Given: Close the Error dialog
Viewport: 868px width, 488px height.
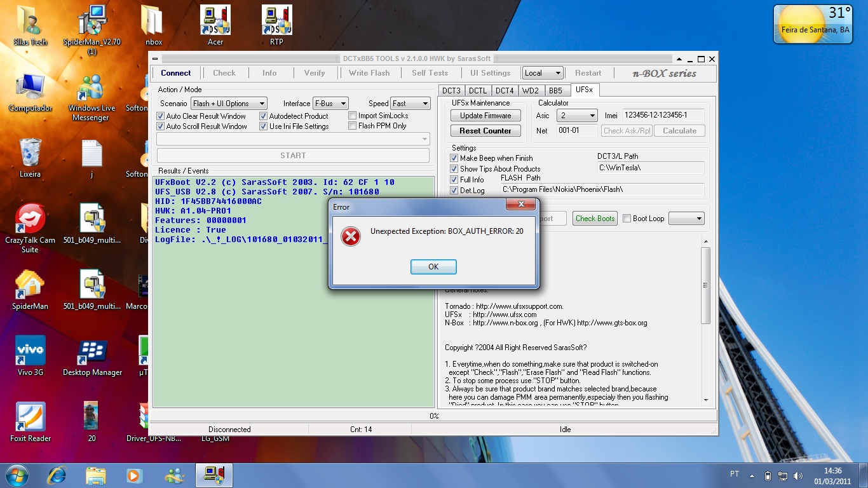Looking at the screenshot, I should pyautogui.click(x=521, y=205).
